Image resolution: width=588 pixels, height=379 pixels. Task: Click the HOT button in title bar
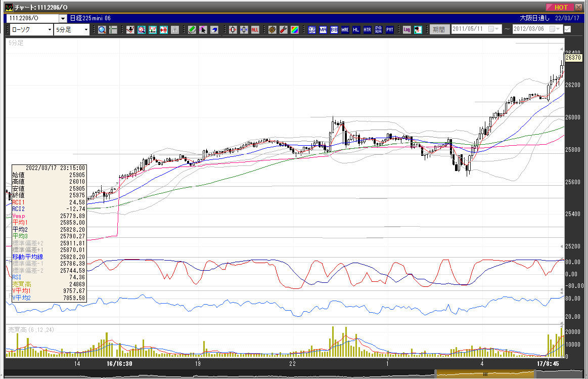coord(559,8)
